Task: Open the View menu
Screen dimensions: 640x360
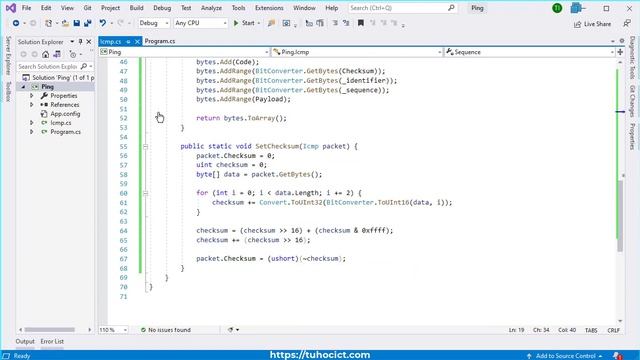Action: coord(67,8)
